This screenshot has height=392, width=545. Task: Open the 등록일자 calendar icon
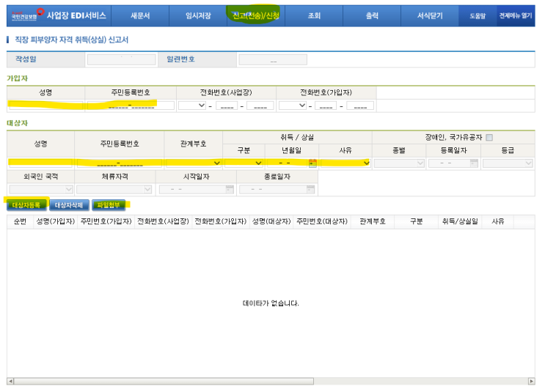tap(474, 163)
